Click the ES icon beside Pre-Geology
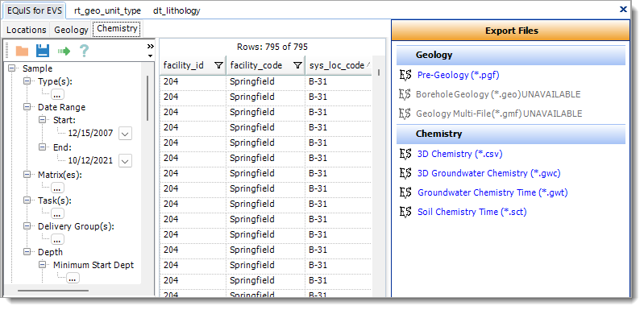The width and height of the screenshot is (644, 310). point(405,75)
